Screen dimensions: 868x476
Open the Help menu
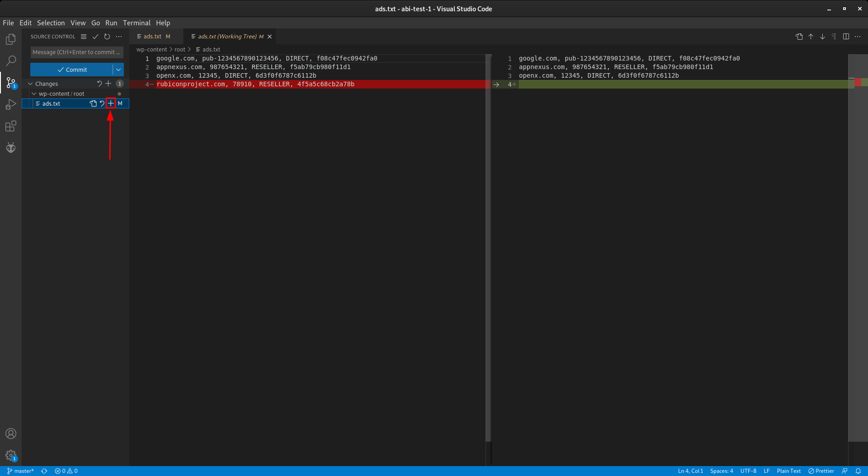(x=163, y=23)
